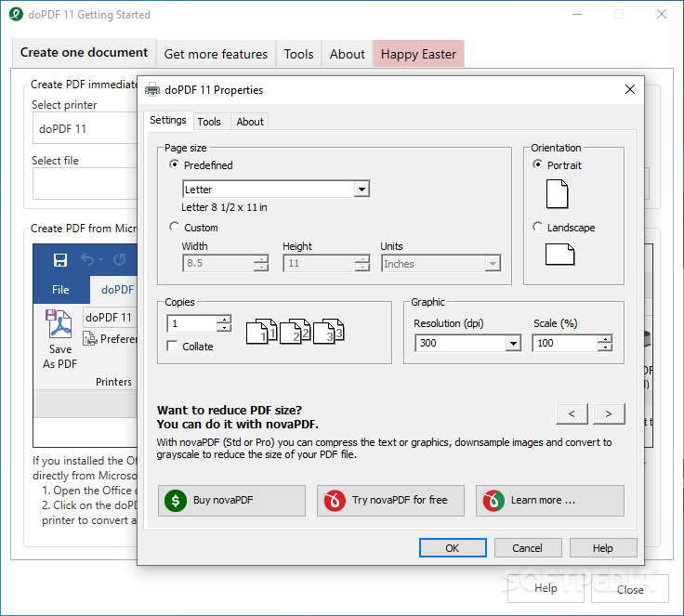684x616 pixels.
Task: Open the Tools tab in Getting Started window
Action: point(299,54)
